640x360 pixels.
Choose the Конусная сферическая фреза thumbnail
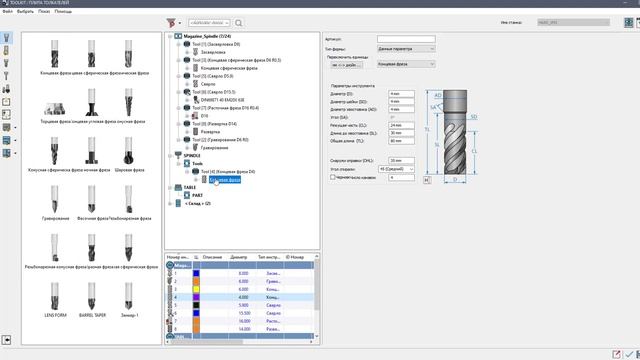click(x=54, y=151)
